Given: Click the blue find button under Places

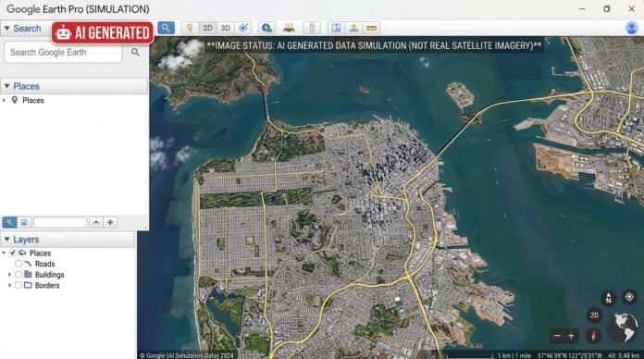Looking at the screenshot, I should [9, 222].
